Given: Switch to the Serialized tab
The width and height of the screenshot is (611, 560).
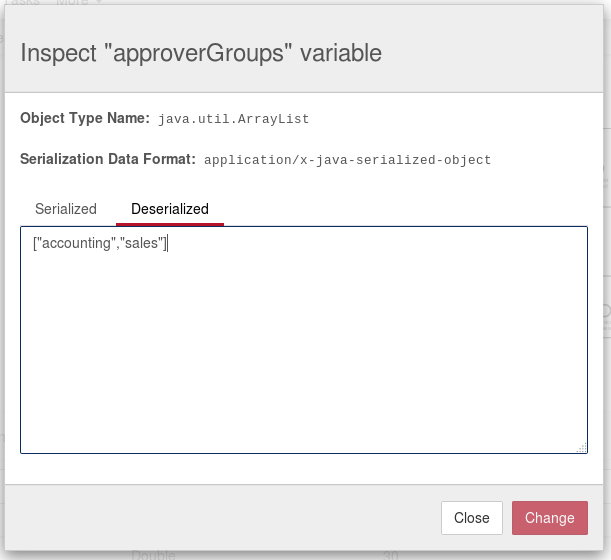Looking at the screenshot, I should (x=66, y=209).
